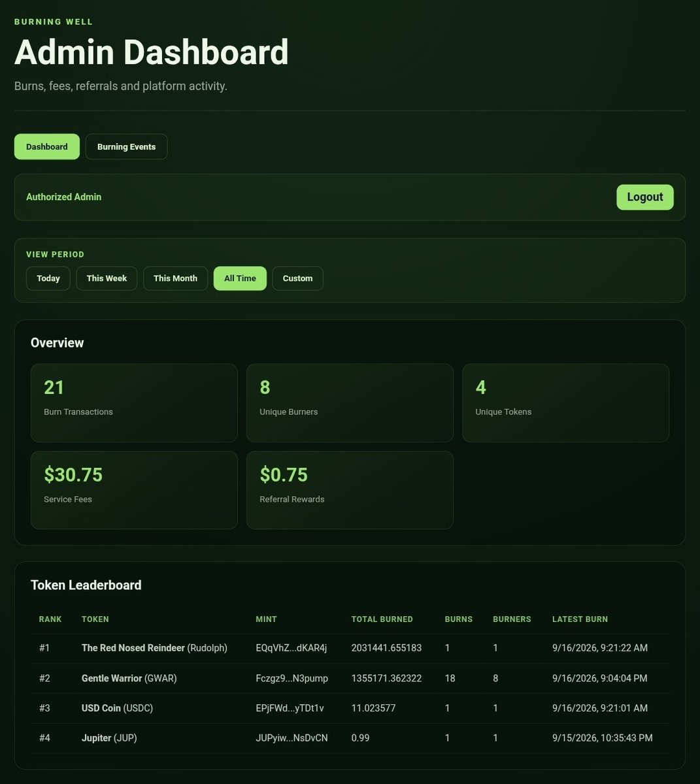Click mint address JUPyiw...NsDvCN

(x=292, y=738)
